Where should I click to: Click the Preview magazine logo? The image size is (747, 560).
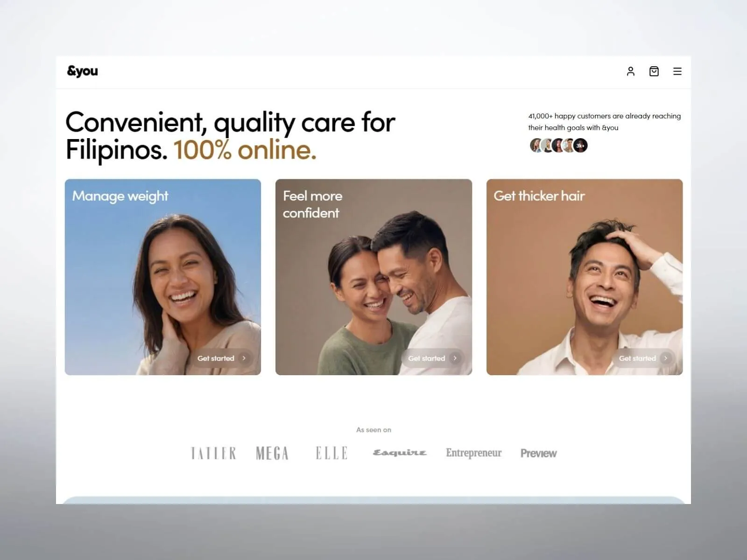click(x=538, y=453)
